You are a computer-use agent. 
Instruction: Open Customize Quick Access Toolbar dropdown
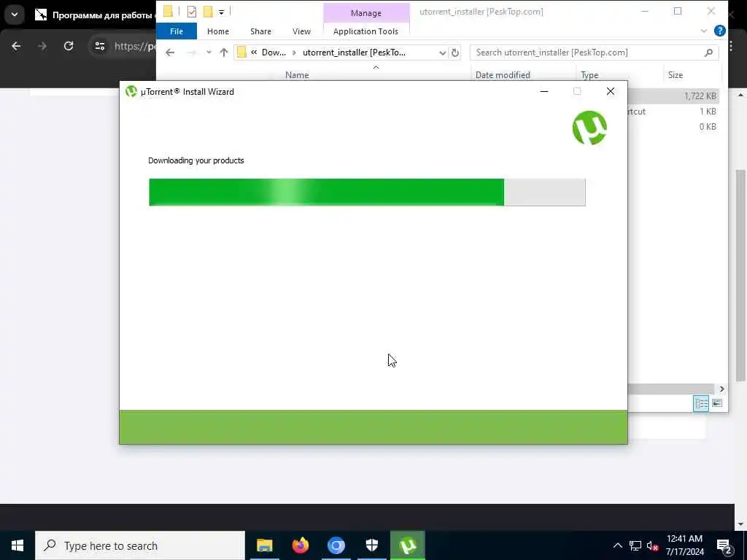pyautogui.click(x=222, y=12)
